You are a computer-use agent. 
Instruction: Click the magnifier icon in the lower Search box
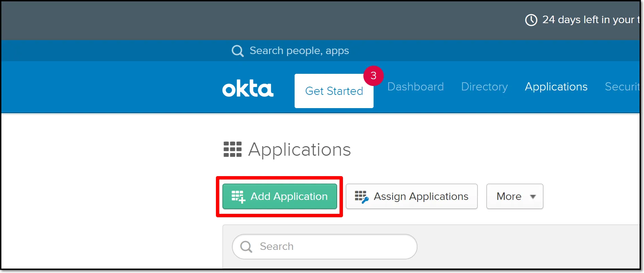point(246,246)
